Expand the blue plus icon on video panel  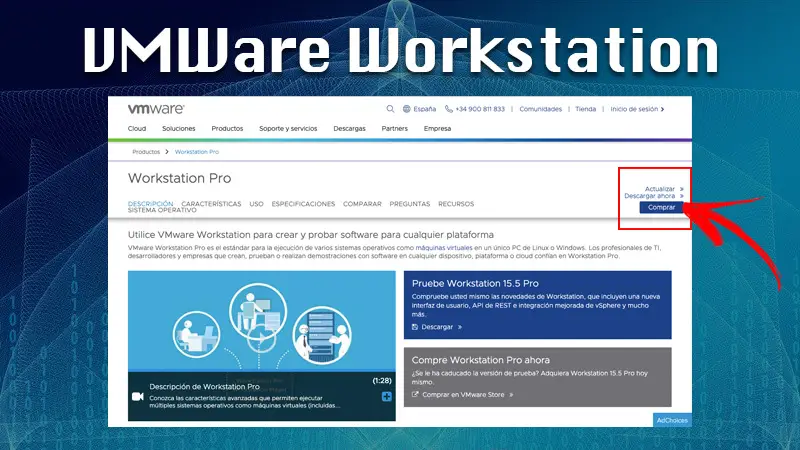coord(387,396)
